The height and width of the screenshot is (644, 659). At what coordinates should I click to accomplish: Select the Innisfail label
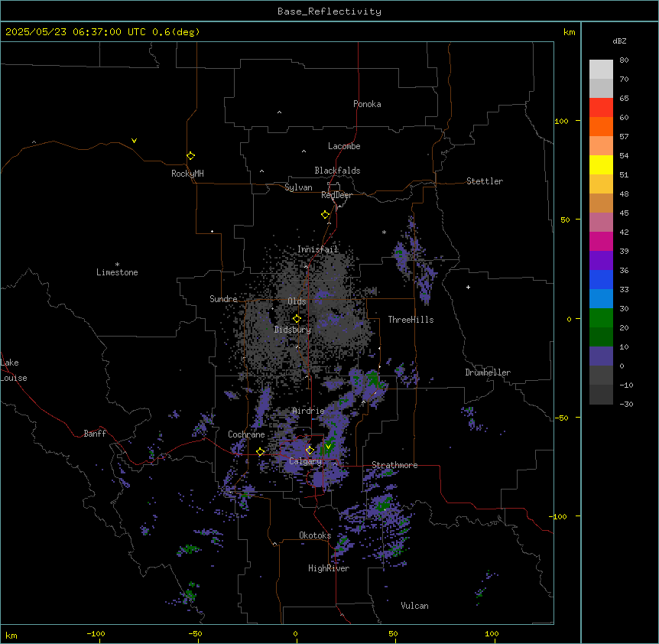pyautogui.click(x=318, y=249)
